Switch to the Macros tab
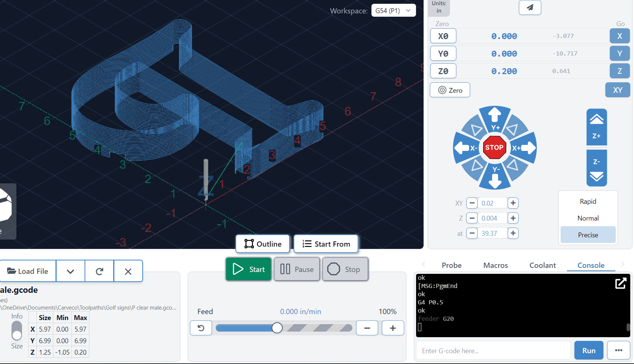The height and width of the screenshot is (364, 634). pyautogui.click(x=495, y=265)
